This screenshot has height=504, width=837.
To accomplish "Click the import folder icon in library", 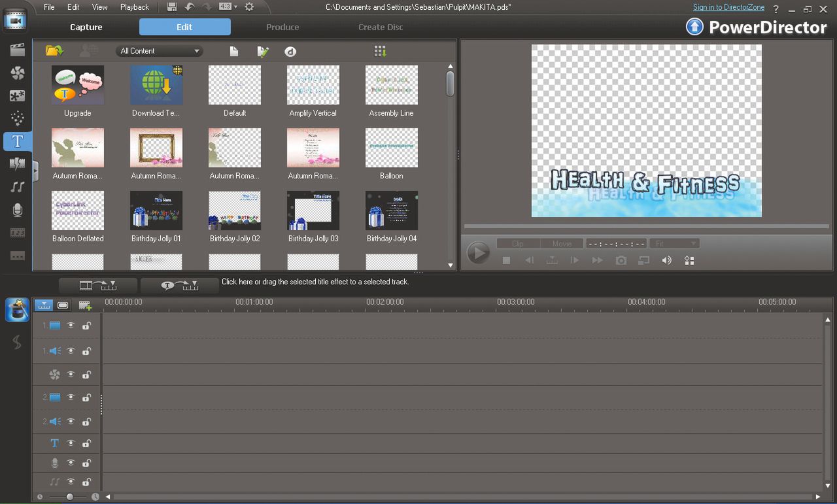I will pyautogui.click(x=54, y=51).
